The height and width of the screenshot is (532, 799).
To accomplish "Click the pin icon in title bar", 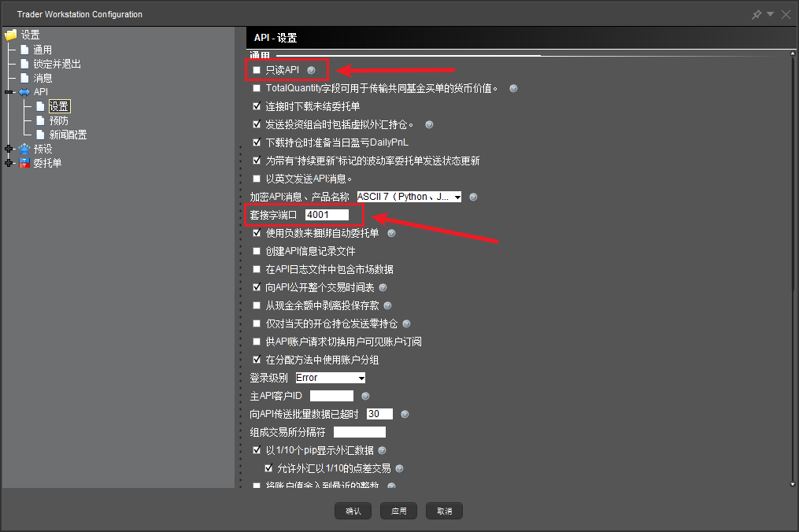I will (x=756, y=14).
